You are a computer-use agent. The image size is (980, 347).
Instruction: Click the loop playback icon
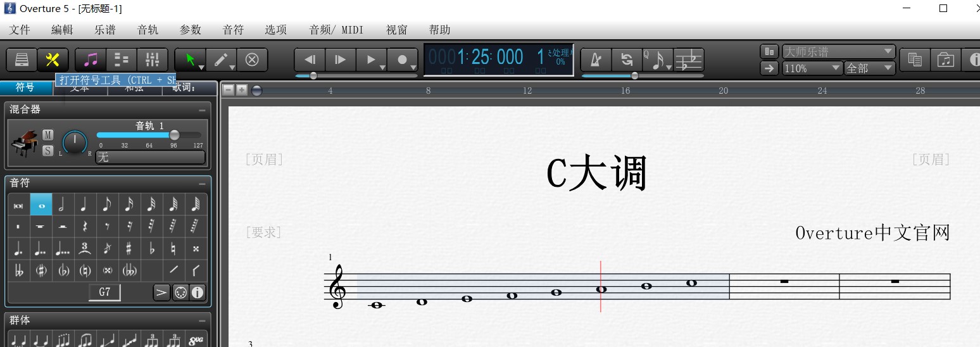click(627, 60)
